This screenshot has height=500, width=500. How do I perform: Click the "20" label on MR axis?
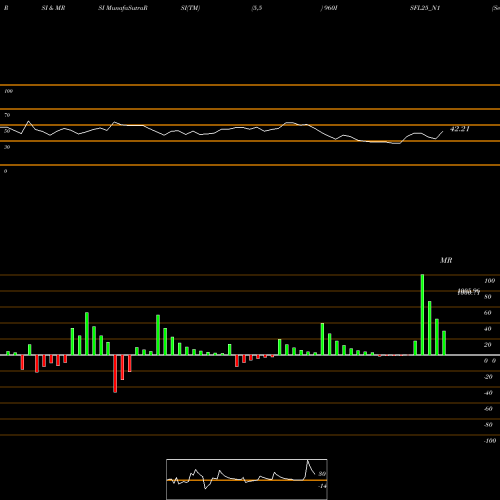(x=488, y=345)
